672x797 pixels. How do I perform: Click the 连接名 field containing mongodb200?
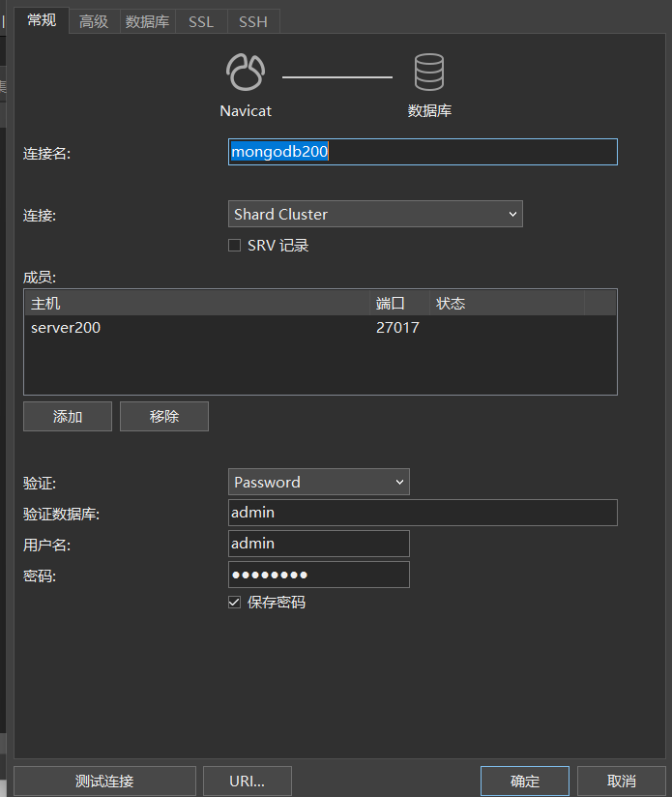click(423, 152)
